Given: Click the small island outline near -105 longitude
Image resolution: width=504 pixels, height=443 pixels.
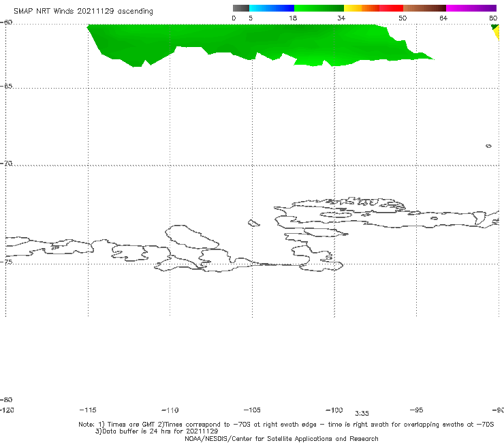Looking at the screenshot, I should tap(253, 223).
